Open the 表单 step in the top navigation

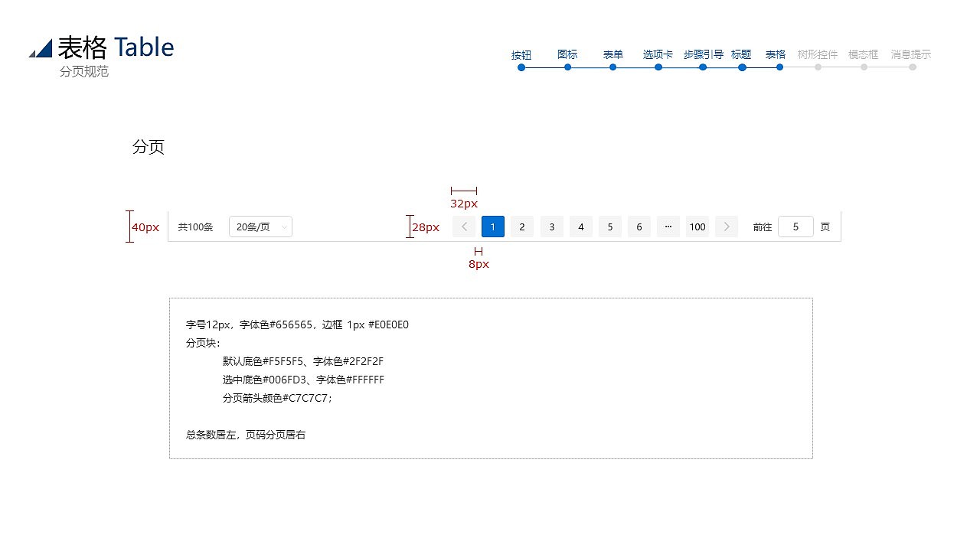pos(613,54)
